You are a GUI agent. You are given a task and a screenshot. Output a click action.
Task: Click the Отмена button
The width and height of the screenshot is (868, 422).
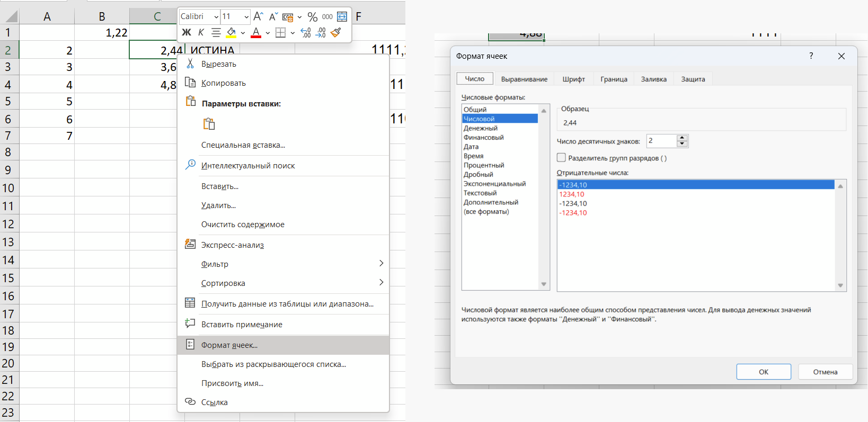825,372
